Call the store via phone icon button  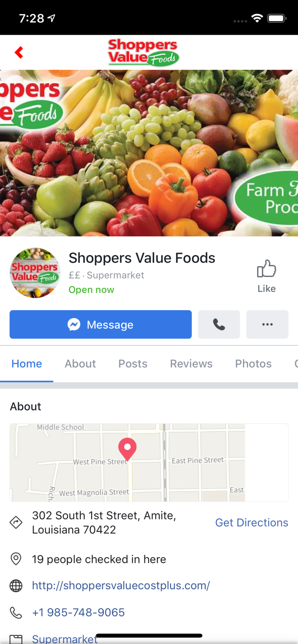pyautogui.click(x=219, y=324)
